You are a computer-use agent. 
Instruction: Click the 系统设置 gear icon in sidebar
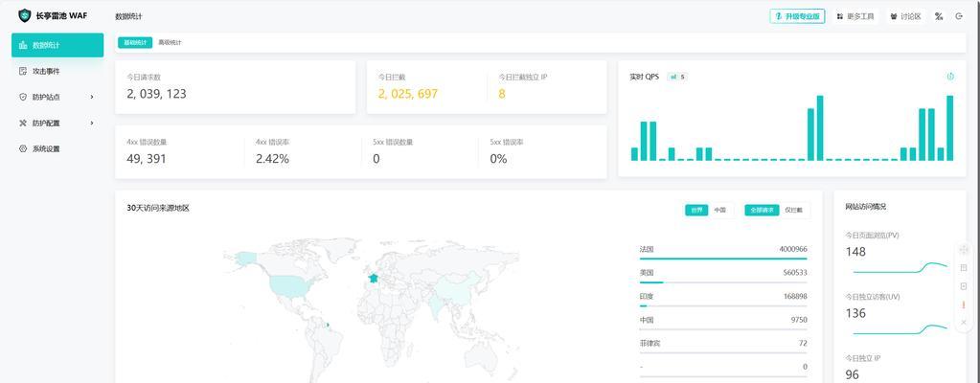click(23, 148)
